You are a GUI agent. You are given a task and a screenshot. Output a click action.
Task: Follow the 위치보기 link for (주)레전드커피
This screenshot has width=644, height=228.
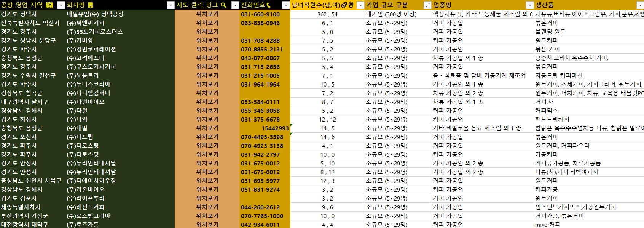(207, 207)
